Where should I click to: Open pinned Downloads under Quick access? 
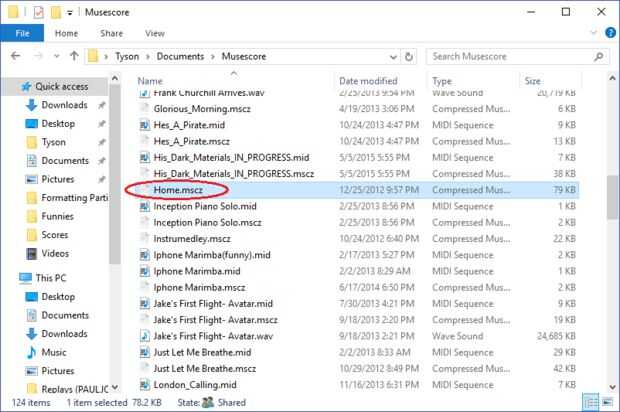click(64, 105)
